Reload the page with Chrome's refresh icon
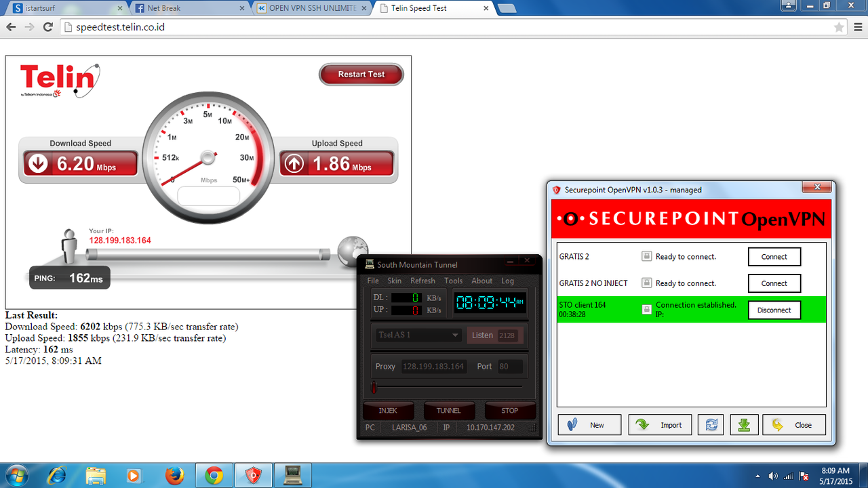The width and height of the screenshot is (868, 488). (47, 27)
